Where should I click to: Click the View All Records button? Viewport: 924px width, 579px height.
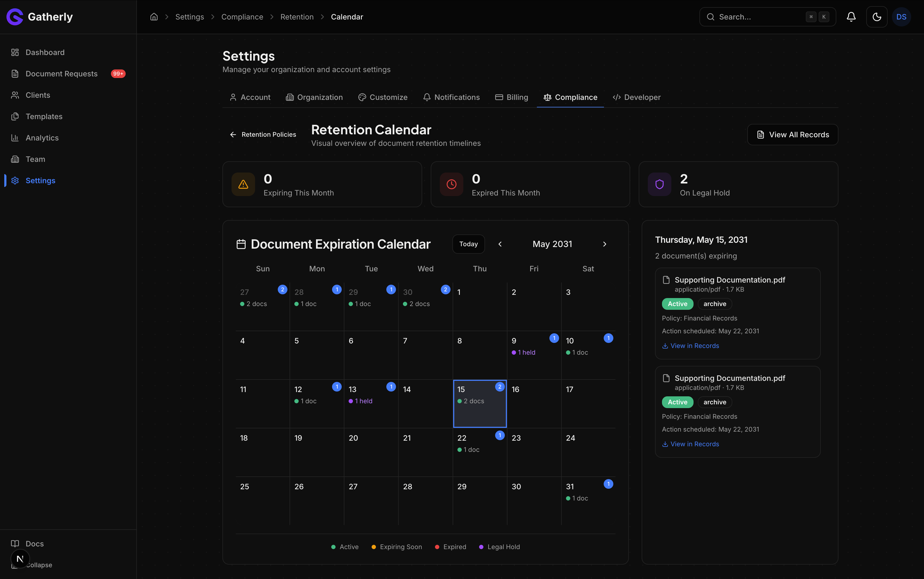[x=792, y=134]
